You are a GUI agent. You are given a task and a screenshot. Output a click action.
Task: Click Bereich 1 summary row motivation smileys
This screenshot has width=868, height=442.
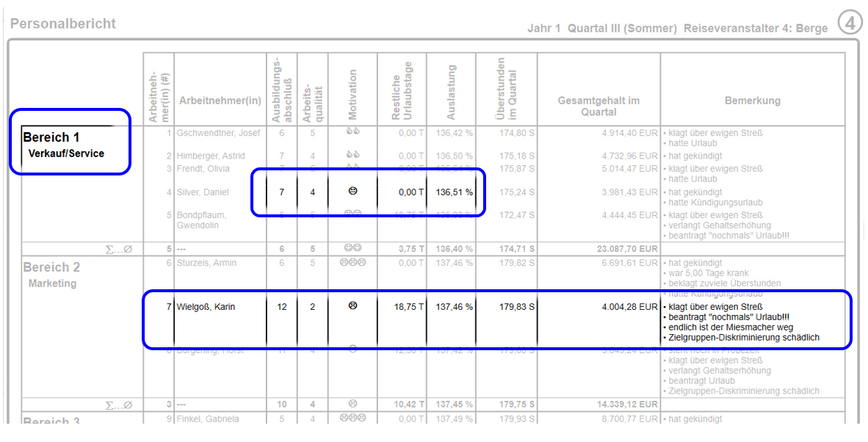352,248
